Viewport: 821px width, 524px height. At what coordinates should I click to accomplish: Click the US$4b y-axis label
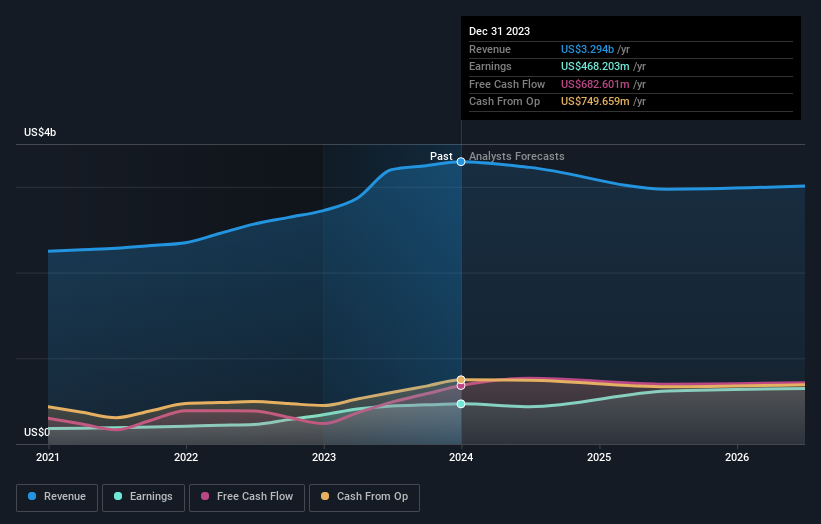40,132
